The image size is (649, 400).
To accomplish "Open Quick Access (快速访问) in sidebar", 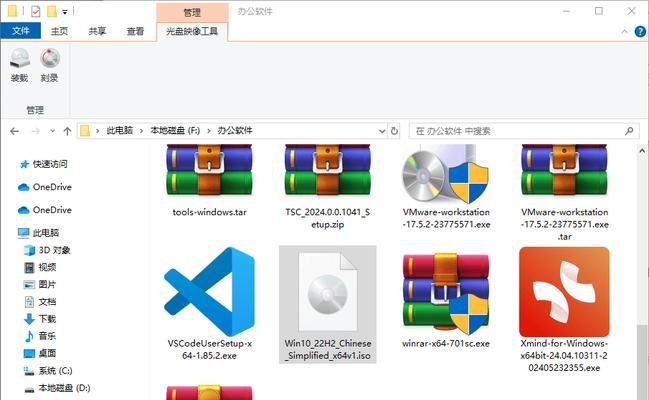I will [43, 164].
